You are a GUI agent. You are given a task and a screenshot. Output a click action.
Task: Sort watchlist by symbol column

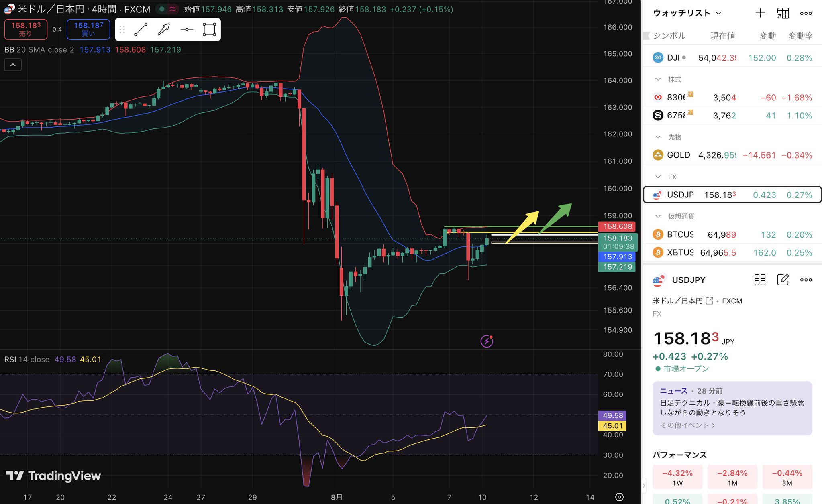pyautogui.click(x=669, y=36)
